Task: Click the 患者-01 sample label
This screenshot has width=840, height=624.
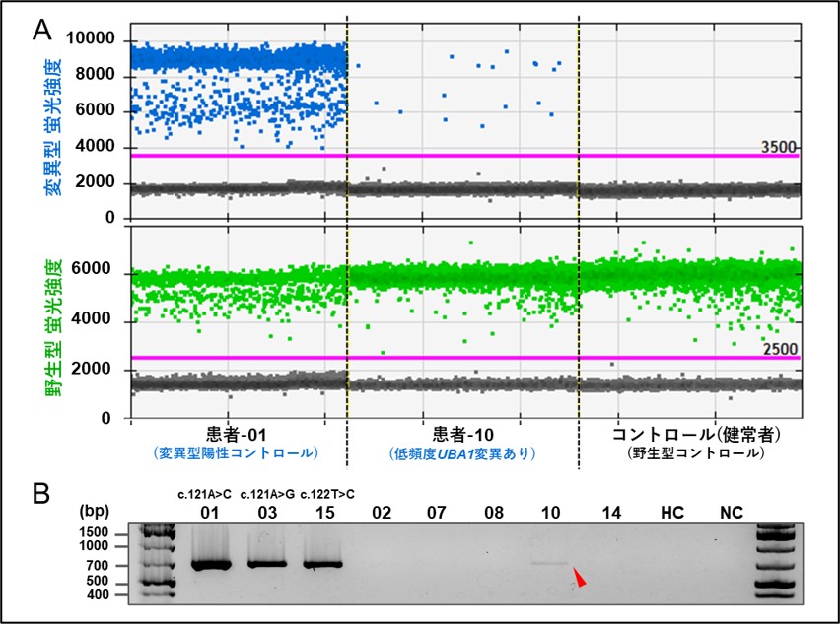Action: [235, 435]
